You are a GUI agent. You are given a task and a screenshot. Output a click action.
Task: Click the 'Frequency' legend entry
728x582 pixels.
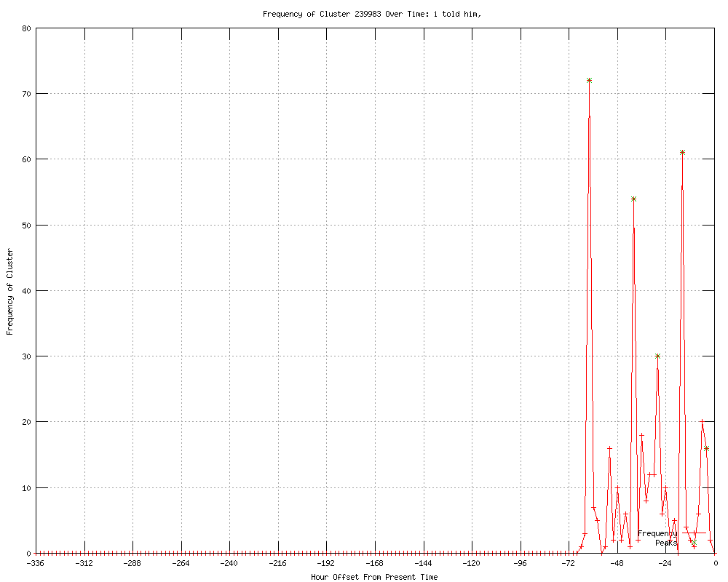[657, 533]
